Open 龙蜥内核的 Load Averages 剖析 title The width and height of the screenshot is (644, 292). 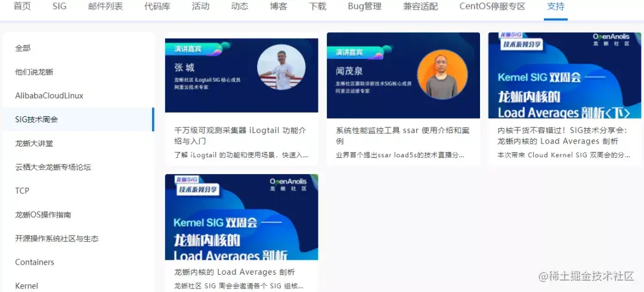point(234,272)
